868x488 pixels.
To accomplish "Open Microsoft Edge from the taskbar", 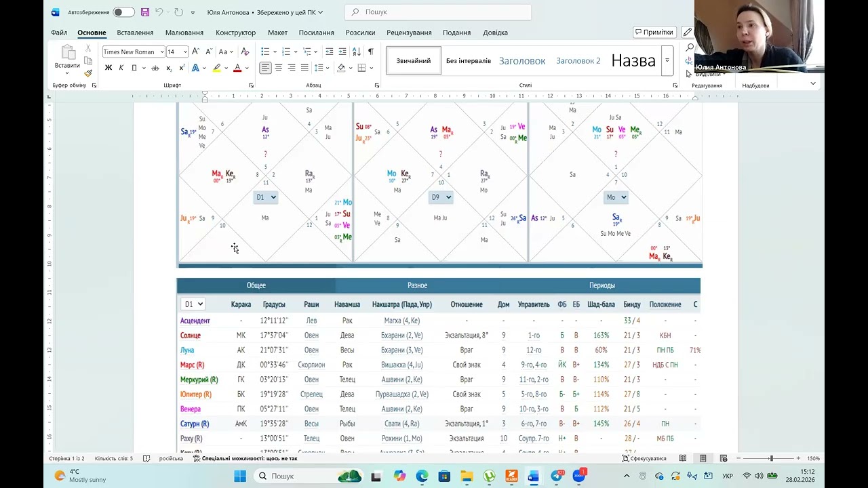I will click(x=422, y=476).
